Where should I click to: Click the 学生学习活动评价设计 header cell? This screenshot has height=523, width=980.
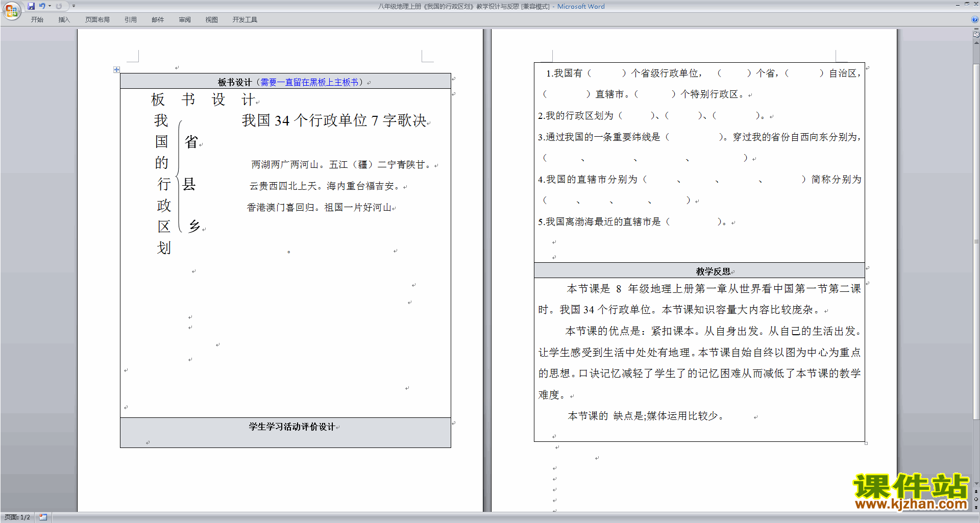[x=285, y=432]
